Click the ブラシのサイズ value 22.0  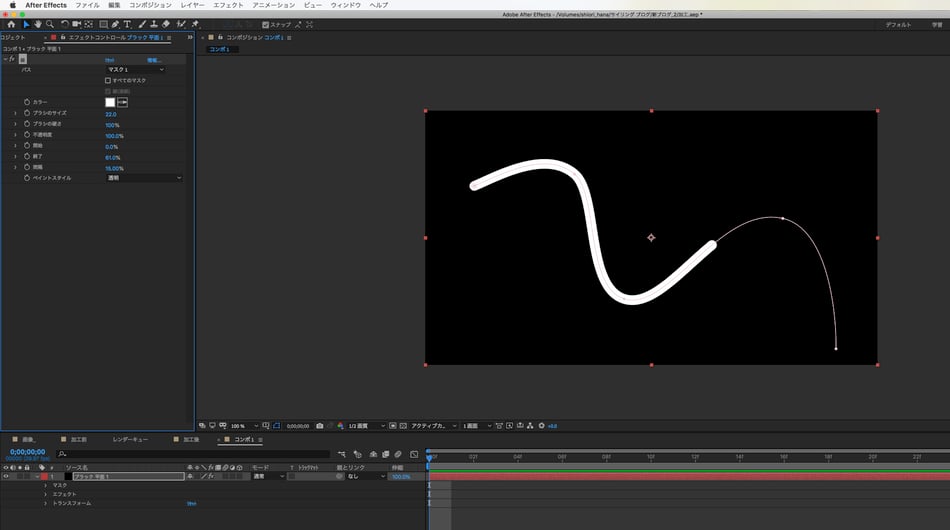(x=111, y=114)
